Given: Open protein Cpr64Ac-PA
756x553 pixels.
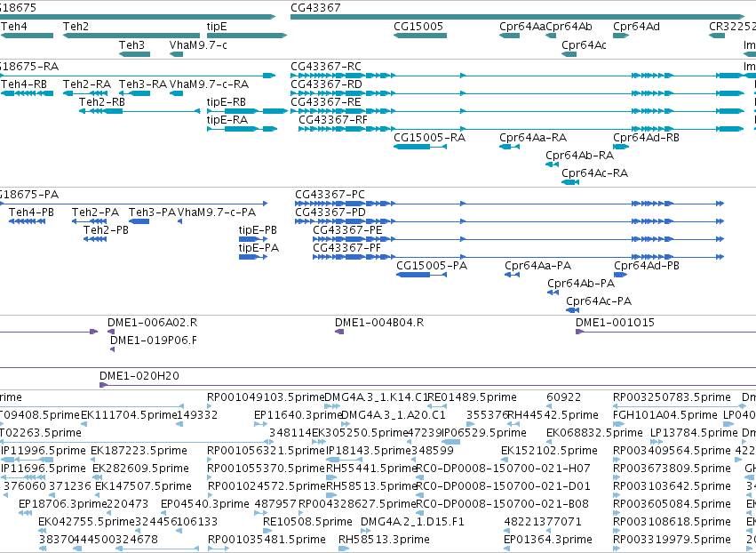Looking at the screenshot, I should [572, 310].
